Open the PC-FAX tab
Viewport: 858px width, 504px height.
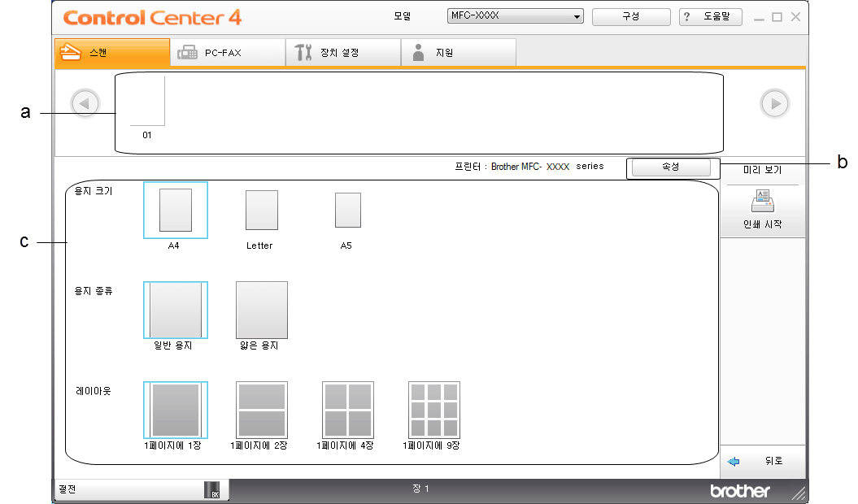tap(228, 53)
